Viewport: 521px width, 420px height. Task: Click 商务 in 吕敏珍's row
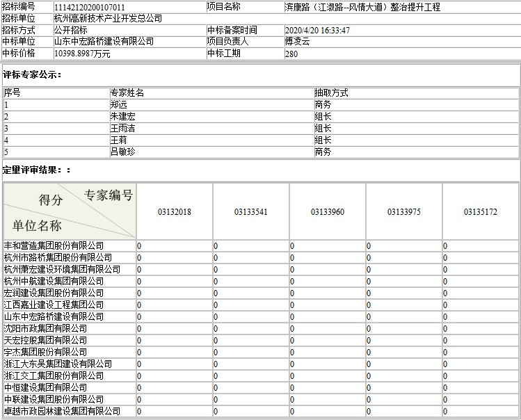tap(323, 152)
